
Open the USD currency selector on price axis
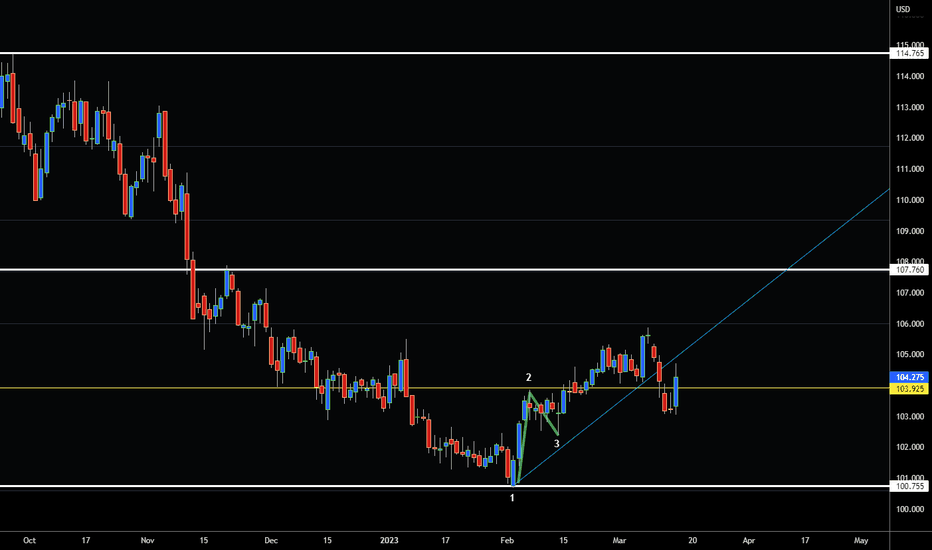point(903,9)
